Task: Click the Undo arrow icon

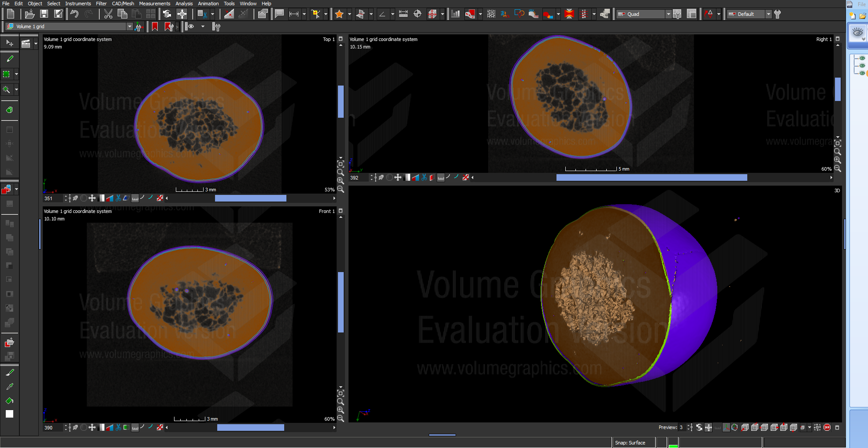Action: (74, 14)
